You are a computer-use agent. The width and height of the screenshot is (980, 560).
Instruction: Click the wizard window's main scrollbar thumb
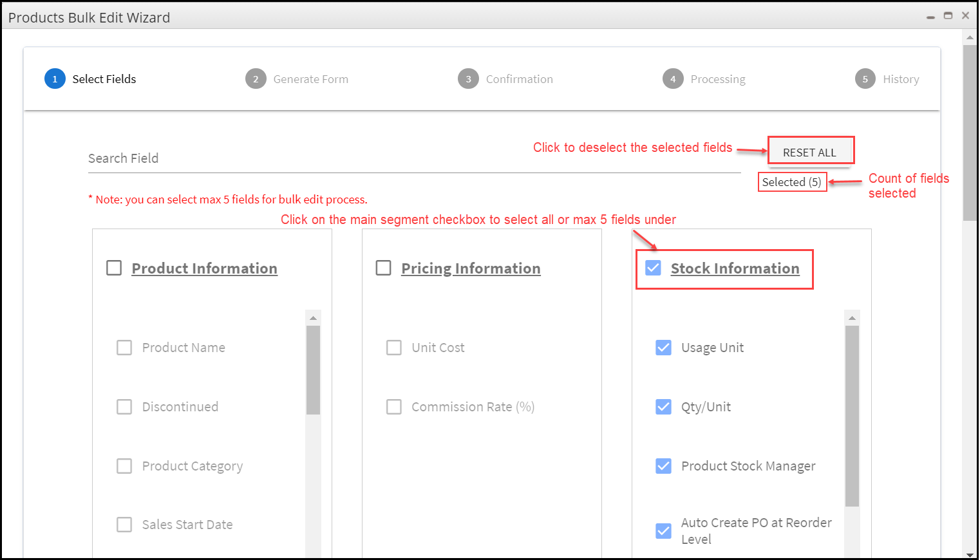click(970, 133)
